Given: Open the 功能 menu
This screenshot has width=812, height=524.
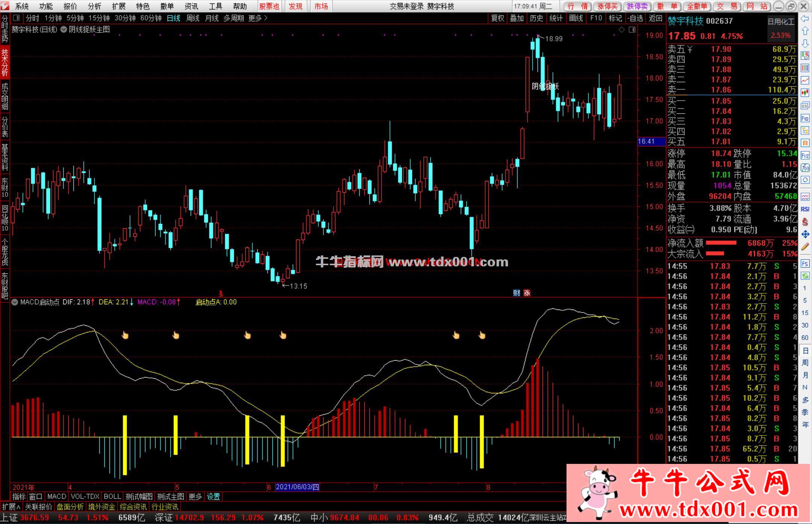Looking at the screenshot, I should (46, 6).
